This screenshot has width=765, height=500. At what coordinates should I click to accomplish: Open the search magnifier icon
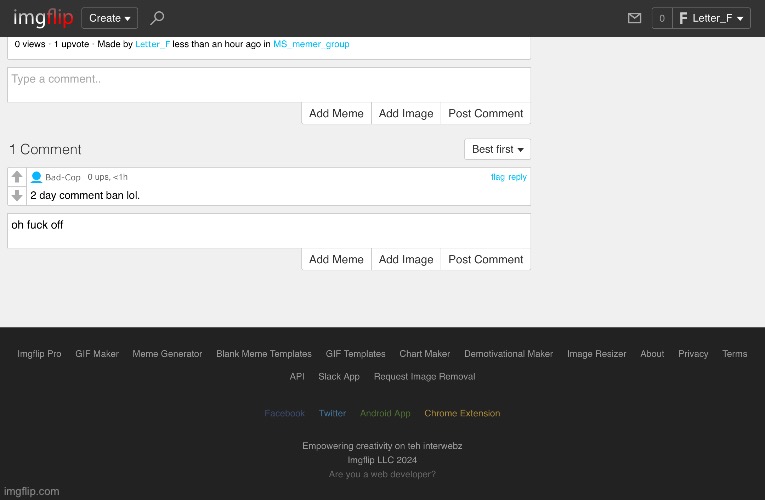tap(157, 18)
